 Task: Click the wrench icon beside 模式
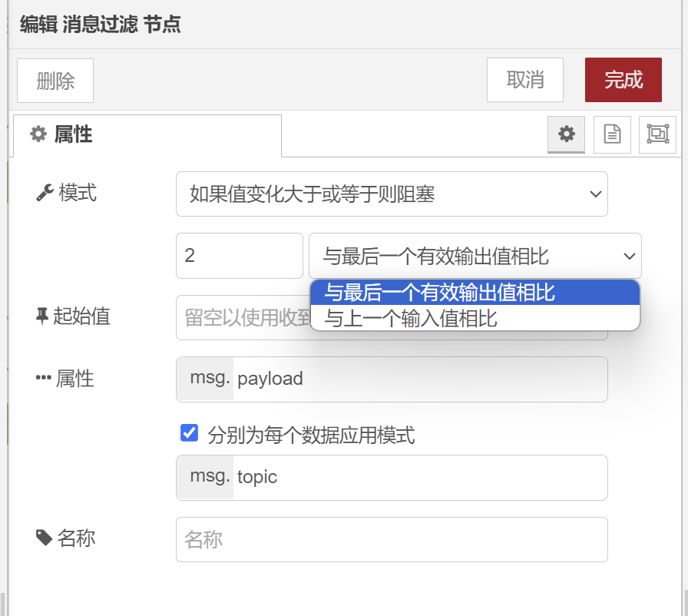point(45,193)
